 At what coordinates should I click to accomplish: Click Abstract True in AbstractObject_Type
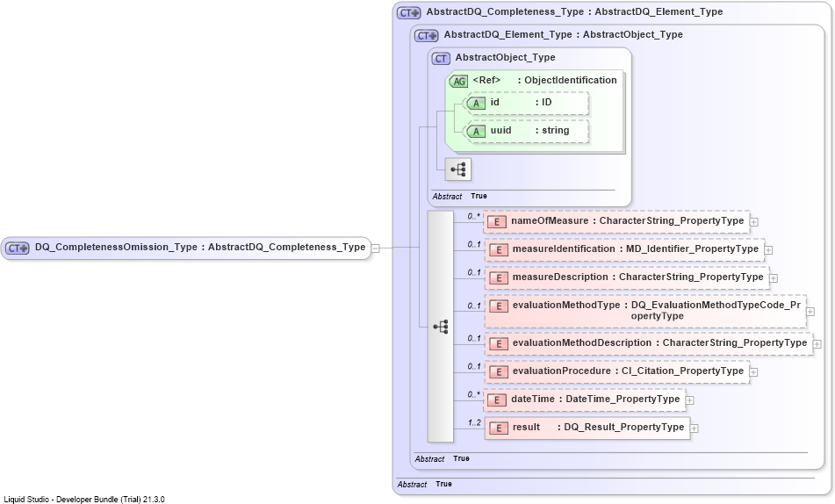(459, 197)
